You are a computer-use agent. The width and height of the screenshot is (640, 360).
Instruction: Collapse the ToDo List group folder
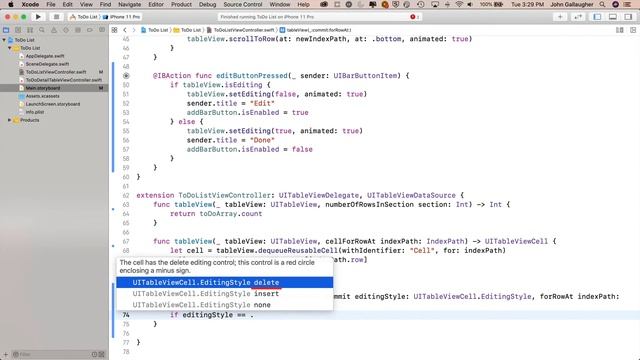[9, 48]
